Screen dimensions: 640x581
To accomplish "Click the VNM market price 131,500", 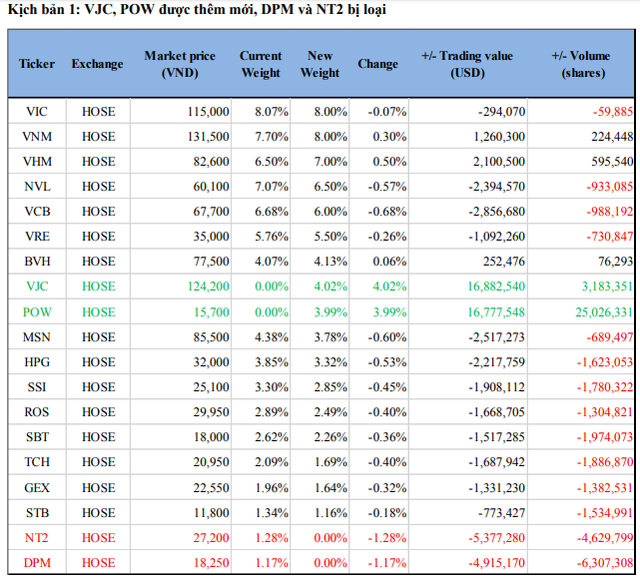I will pos(208,136).
